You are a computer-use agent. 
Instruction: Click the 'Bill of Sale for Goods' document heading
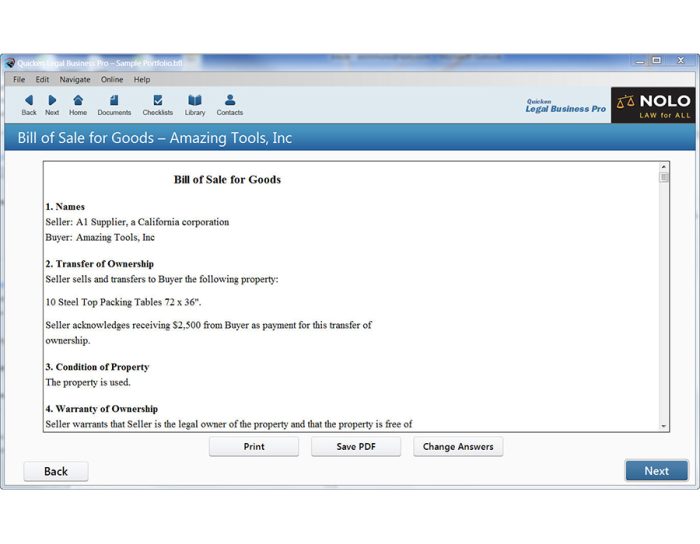(x=227, y=179)
